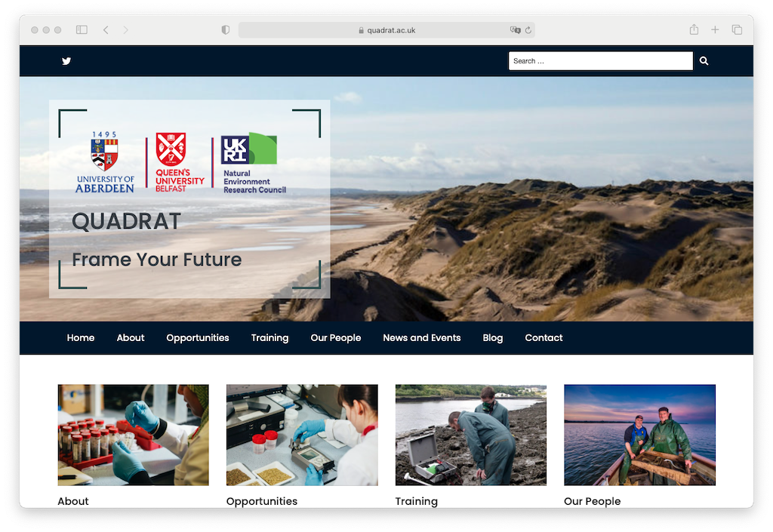Open the Safari Share icon
The image size is (773, 532).
coord(693,30)
